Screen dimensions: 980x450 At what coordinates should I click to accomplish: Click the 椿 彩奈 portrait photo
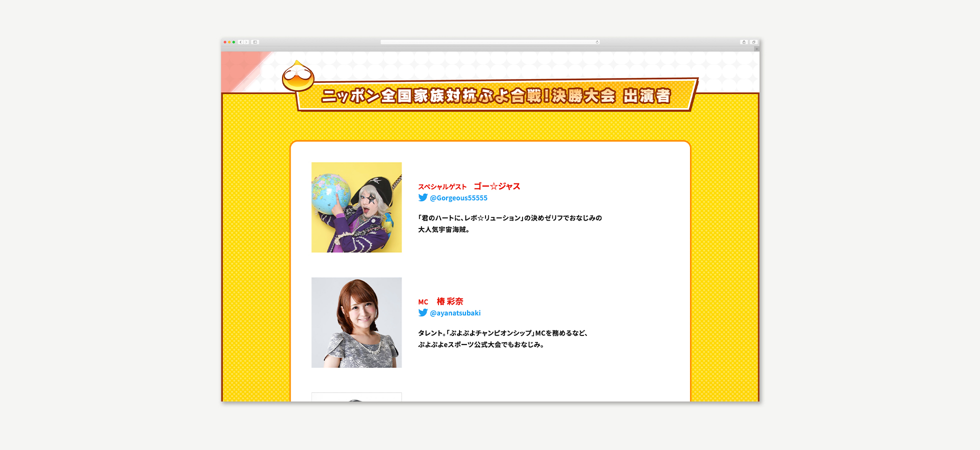[x=356, y=322]
